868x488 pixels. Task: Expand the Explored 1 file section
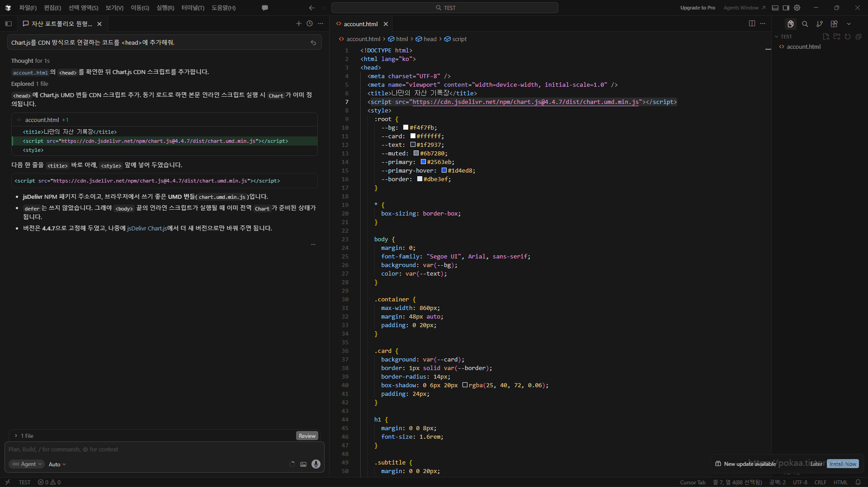tap(29, 84)
